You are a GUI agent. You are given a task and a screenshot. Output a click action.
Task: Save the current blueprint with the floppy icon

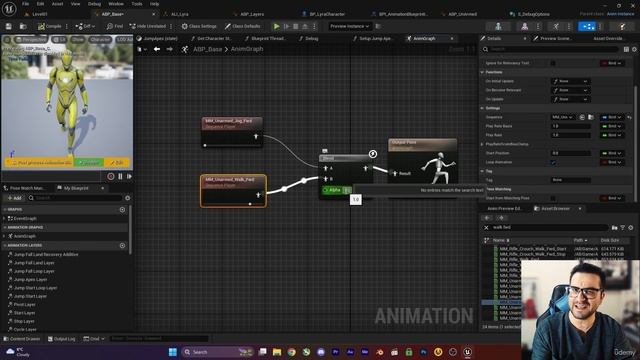(x=9, y=26)
